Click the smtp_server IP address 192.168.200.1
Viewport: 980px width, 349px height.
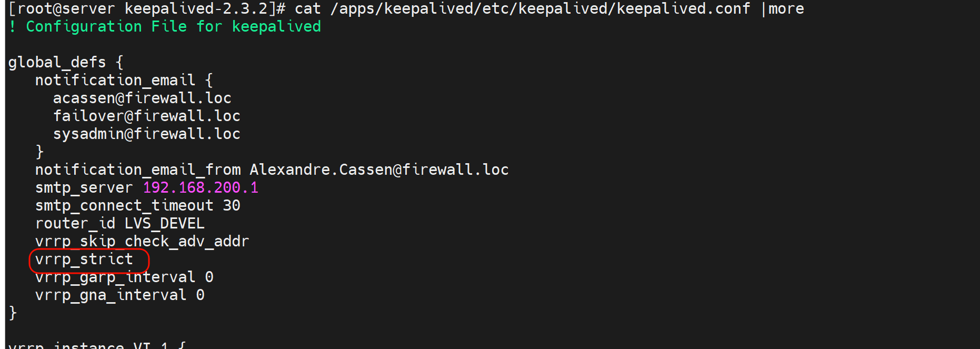click(201, 188)
